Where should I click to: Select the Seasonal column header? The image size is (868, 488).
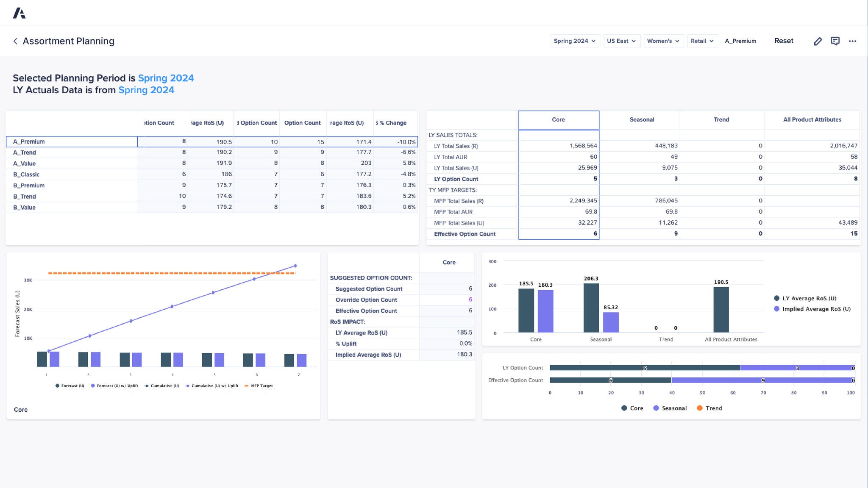[641, 119]
